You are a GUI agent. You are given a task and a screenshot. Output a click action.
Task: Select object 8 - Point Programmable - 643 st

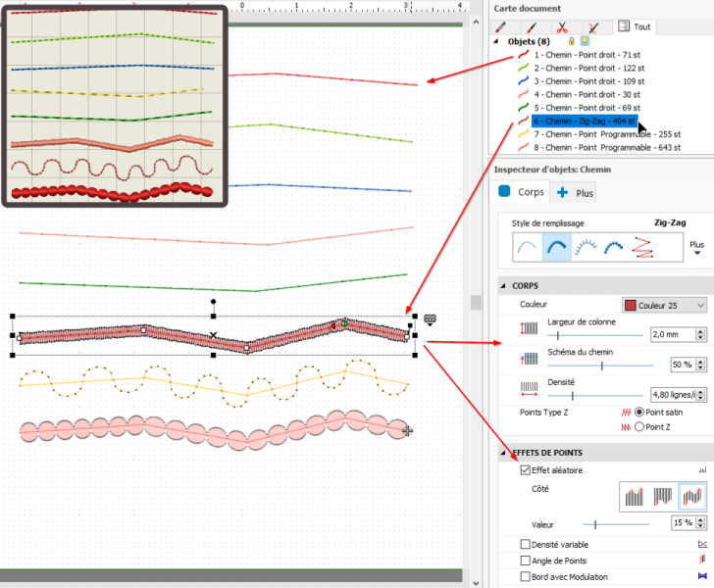coord(607,147)
